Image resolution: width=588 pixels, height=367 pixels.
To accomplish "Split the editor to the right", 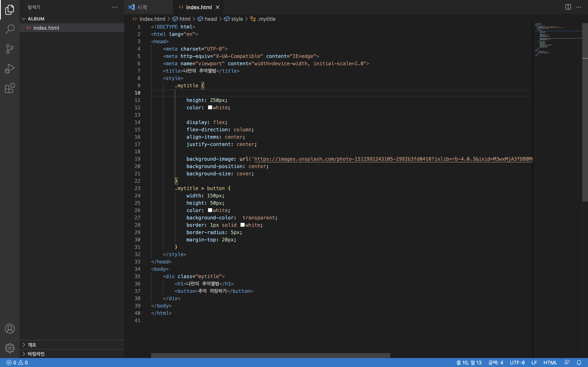I will [568, 7].
